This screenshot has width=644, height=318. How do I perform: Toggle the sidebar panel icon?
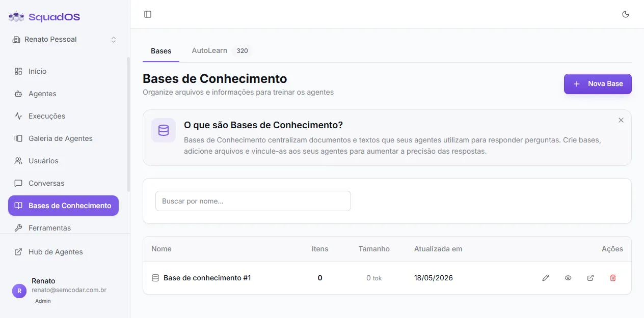(x=148, y=14)
